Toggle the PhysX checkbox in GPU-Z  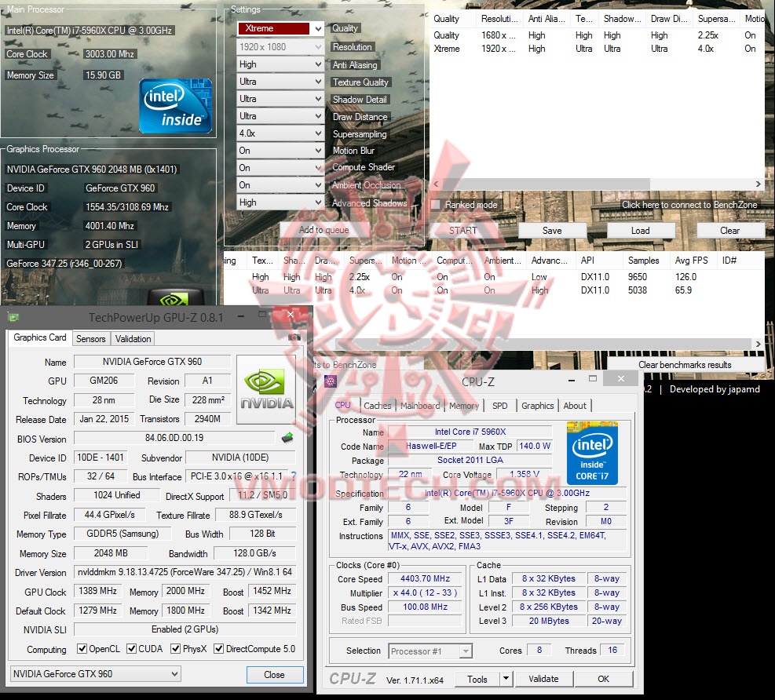pyautogui.click(x=175, y=649)
